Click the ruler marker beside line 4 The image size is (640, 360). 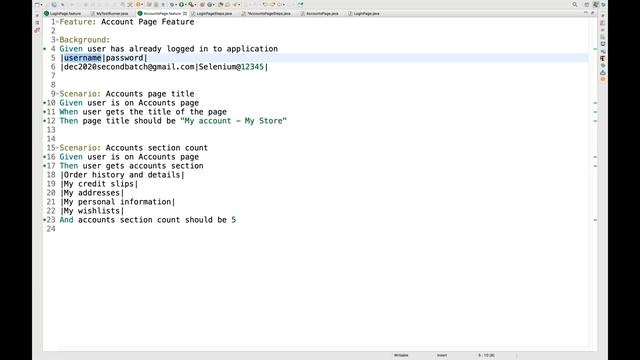point(44,49)
